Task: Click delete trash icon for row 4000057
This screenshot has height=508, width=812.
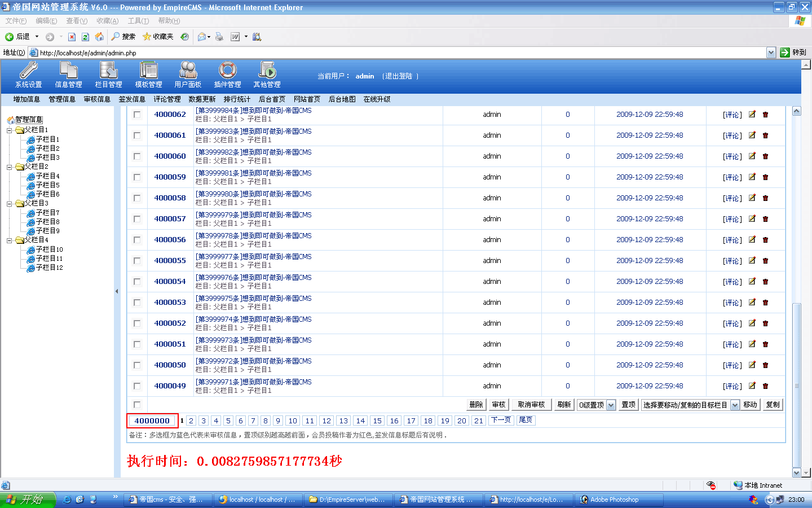Action: [765, 219]
